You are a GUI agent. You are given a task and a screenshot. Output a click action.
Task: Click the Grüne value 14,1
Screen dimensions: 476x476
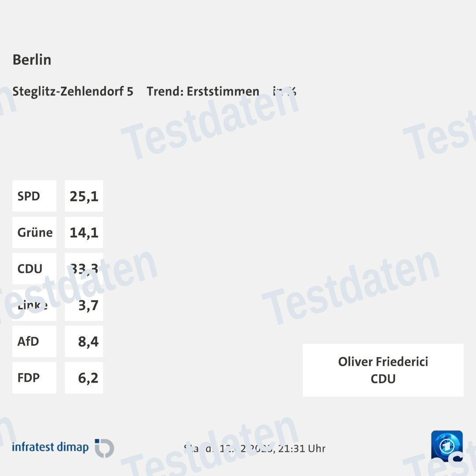[x=84, y=232]
